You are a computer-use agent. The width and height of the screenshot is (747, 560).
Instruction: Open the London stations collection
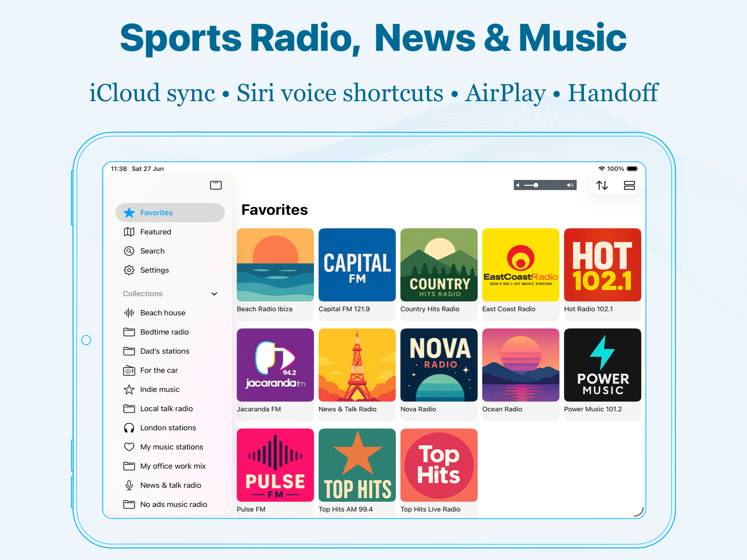coord(170,428)
